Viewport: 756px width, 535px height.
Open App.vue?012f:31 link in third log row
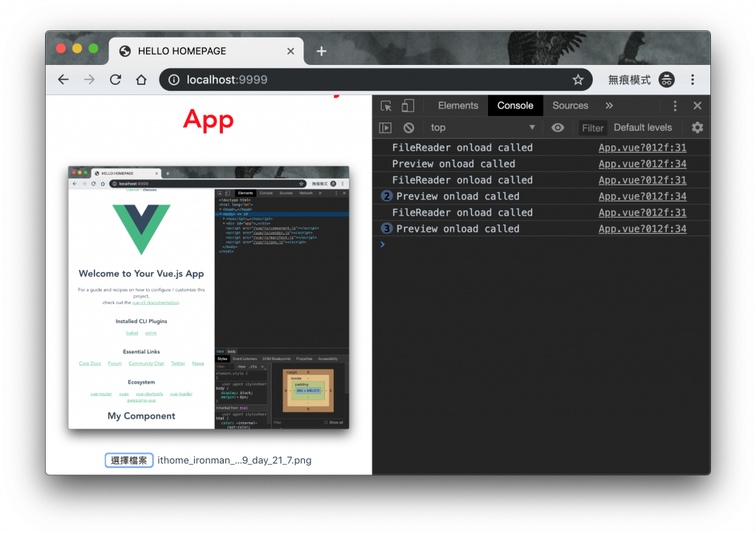pyautogui.click(x=642, y=180)
